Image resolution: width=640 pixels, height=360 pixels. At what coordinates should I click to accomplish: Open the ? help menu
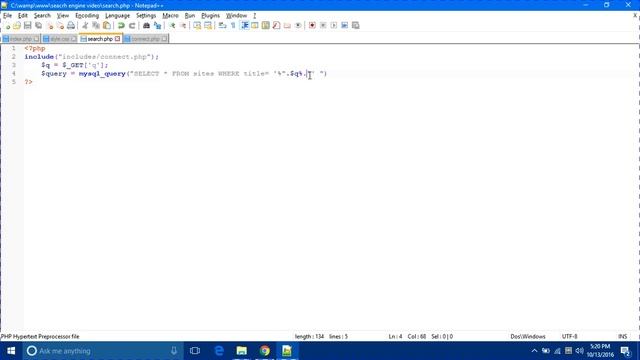point(255,16)
